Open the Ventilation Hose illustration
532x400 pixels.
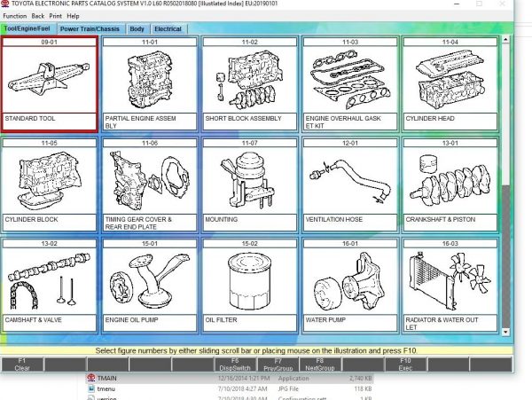coord(350,181)
